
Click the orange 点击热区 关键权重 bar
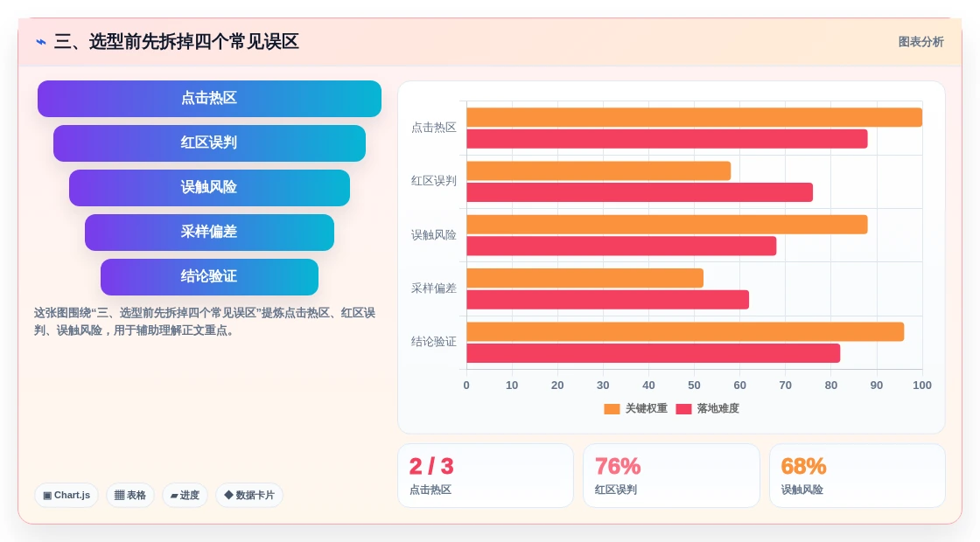[x=695, y=117]
